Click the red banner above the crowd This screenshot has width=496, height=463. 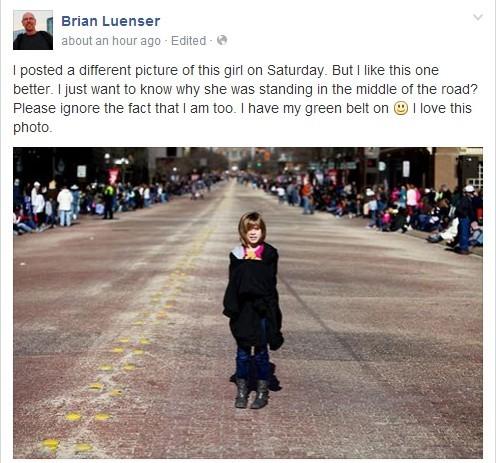pos(113,176)
